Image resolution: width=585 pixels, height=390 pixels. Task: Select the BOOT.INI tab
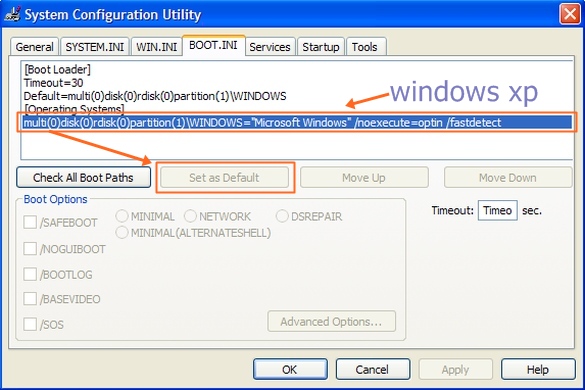pyautogui.click(x=213, y=46)
